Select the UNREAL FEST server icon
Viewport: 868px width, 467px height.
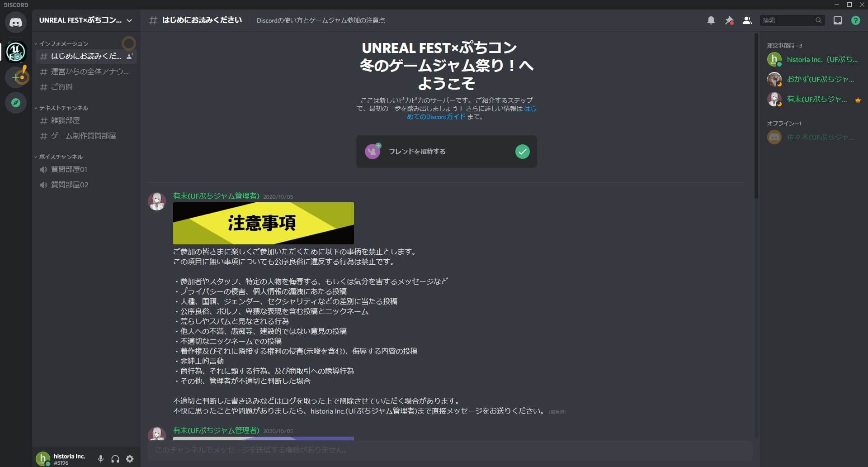pyautogui.click(x=16, y=52)
